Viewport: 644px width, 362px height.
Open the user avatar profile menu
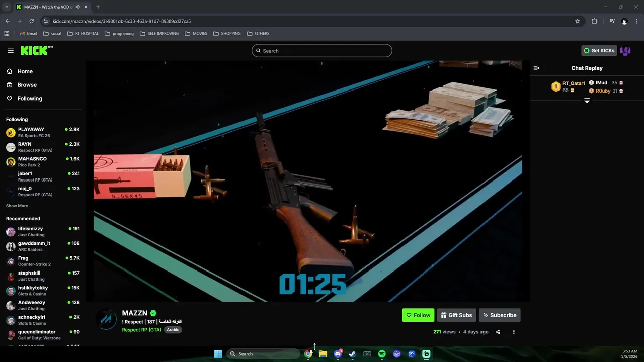tap(625, 51)
